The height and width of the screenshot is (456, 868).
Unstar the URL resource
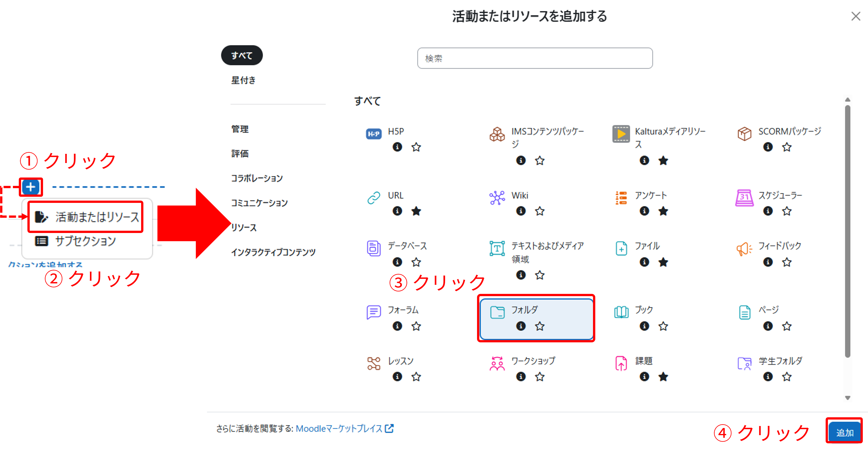pos(416,211)
